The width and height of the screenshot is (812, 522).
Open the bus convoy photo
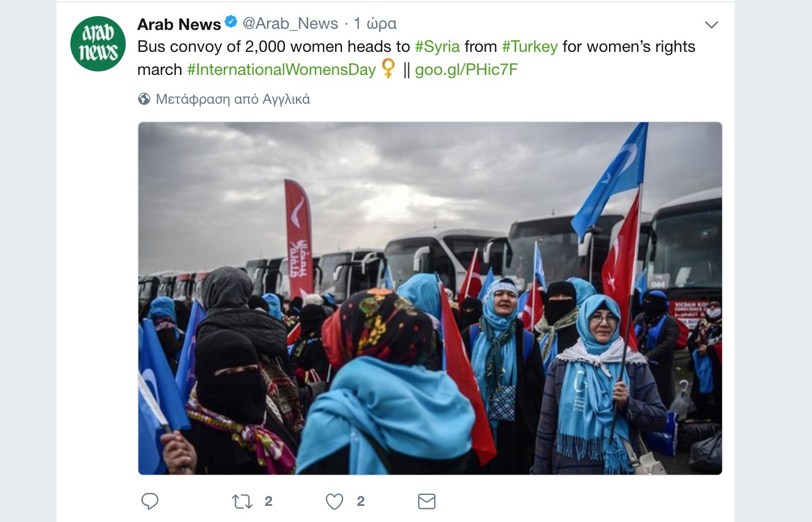pyautogui.click(x=430, y=298)
